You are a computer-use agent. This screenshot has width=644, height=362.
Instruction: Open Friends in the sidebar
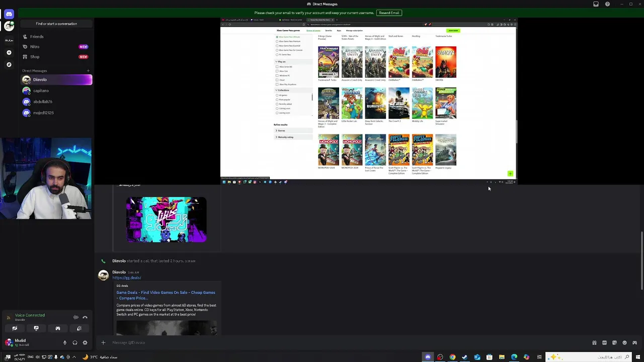(56, 37)
